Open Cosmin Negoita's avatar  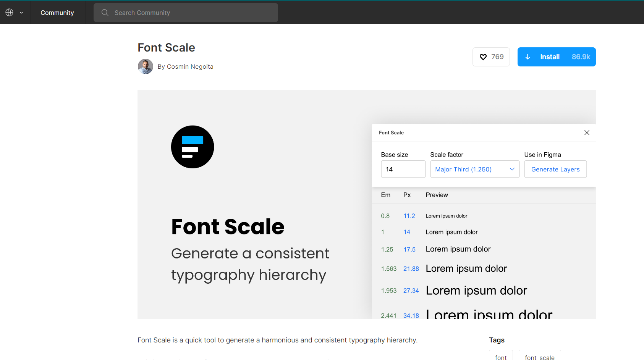tap(146, 66)
